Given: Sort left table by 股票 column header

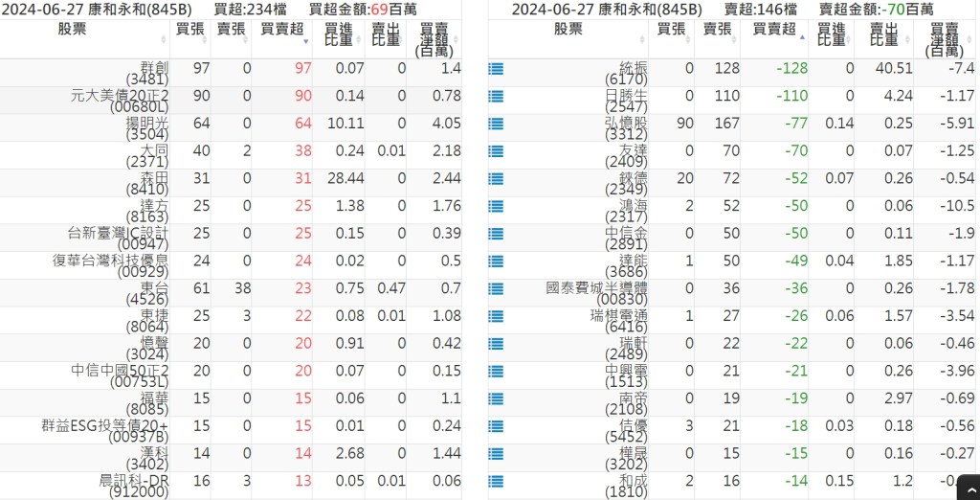Looking at the screenshot, I should (x=86, y=30).
